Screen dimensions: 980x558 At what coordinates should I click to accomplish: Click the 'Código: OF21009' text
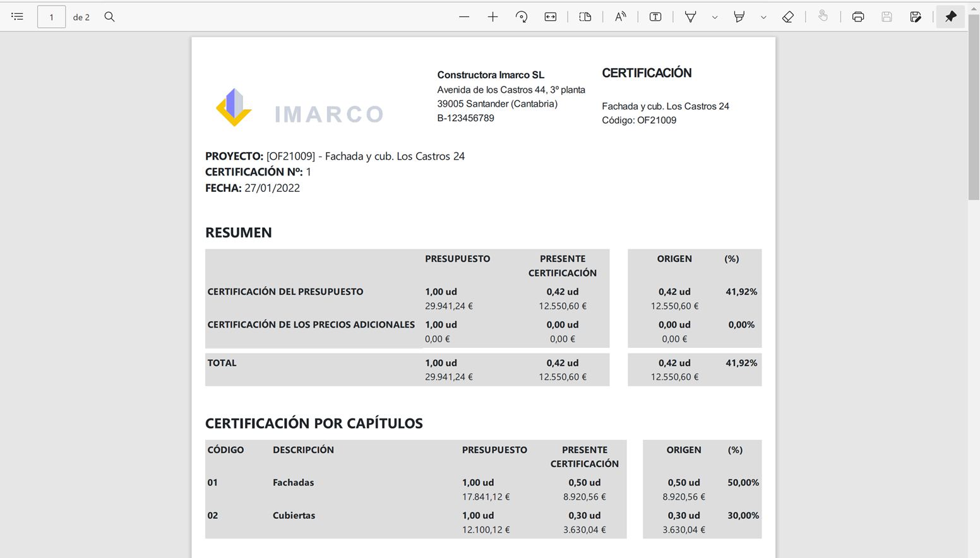point(639,120)
